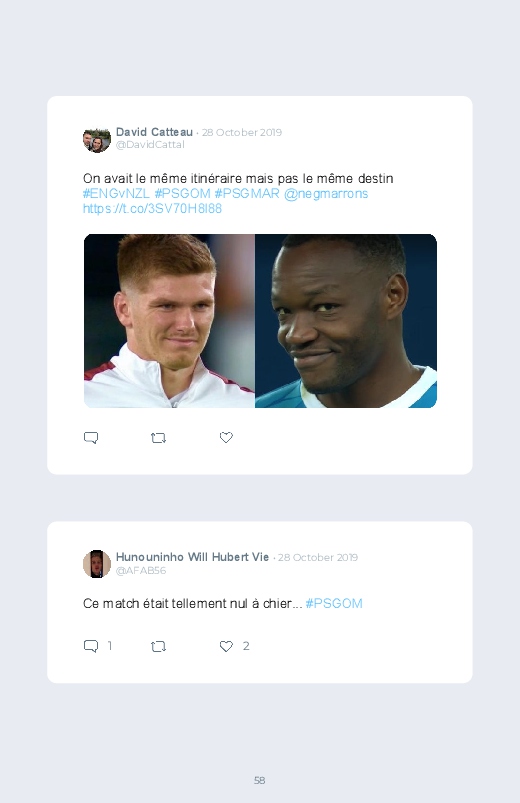
Task: Open the David Catteau display name
Action: click(154, 132)
